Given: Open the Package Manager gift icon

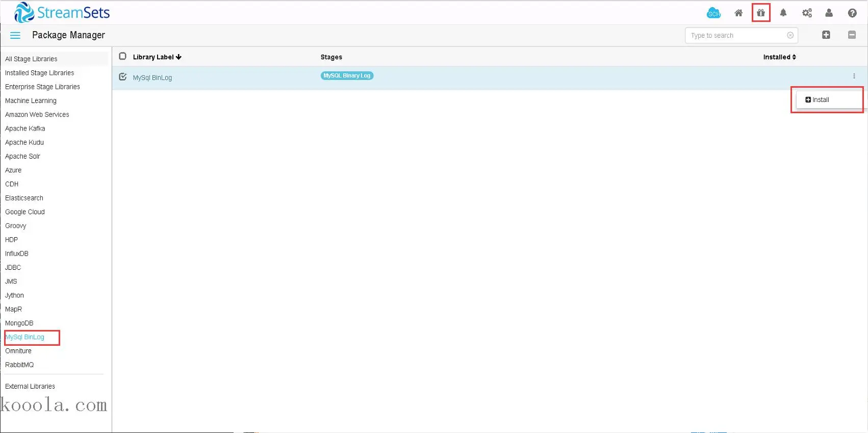Looking at the screenshot, I should click(761, 13).
